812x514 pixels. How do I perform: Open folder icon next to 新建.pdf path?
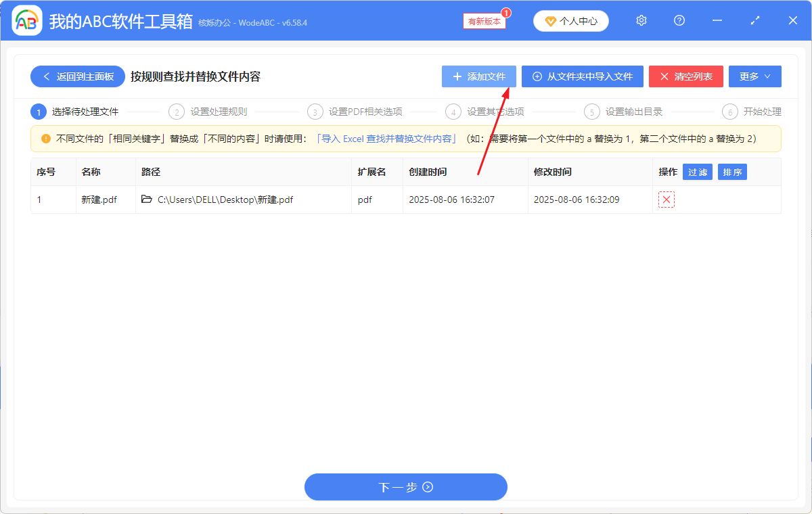coord(146,200)
